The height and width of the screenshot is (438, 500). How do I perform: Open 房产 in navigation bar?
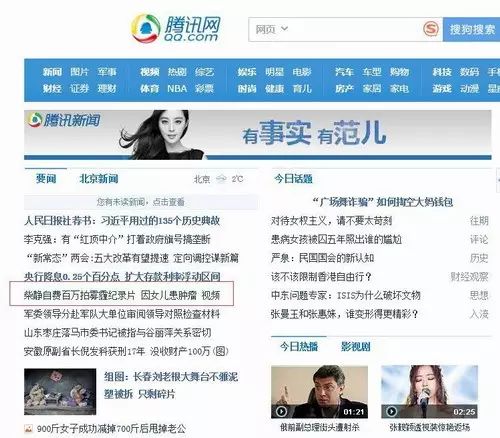pos(344,89)
